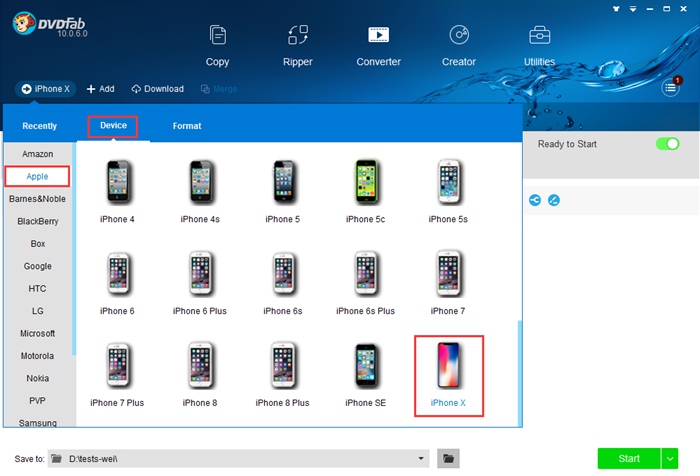This screenshot has height=476, width=700.
Task: Click the Merge button
Action: click(219, 89)
